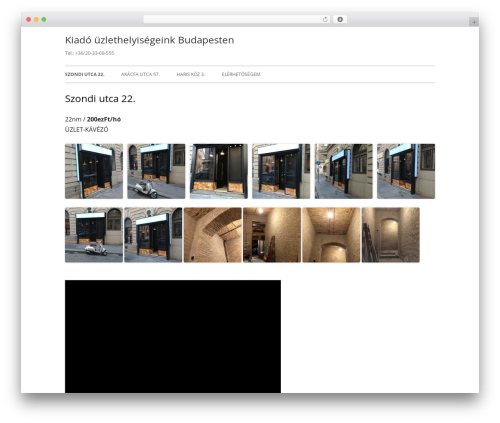Viewport: 500px width, 423px height.
Task: Click the ÜZLET-KÁVÉZÓ text
Action: pos(87,130)
